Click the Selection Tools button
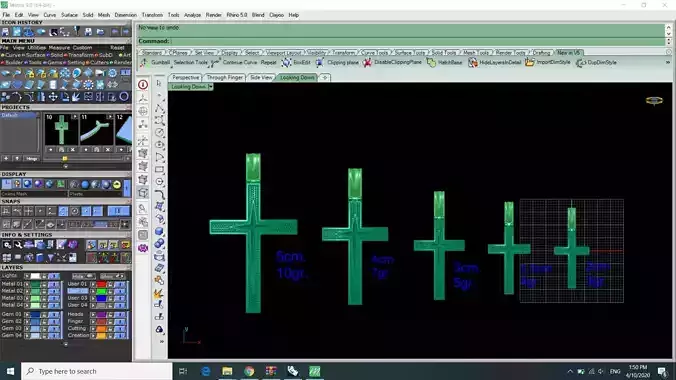The image size is (676, 380). coord(191,63)
